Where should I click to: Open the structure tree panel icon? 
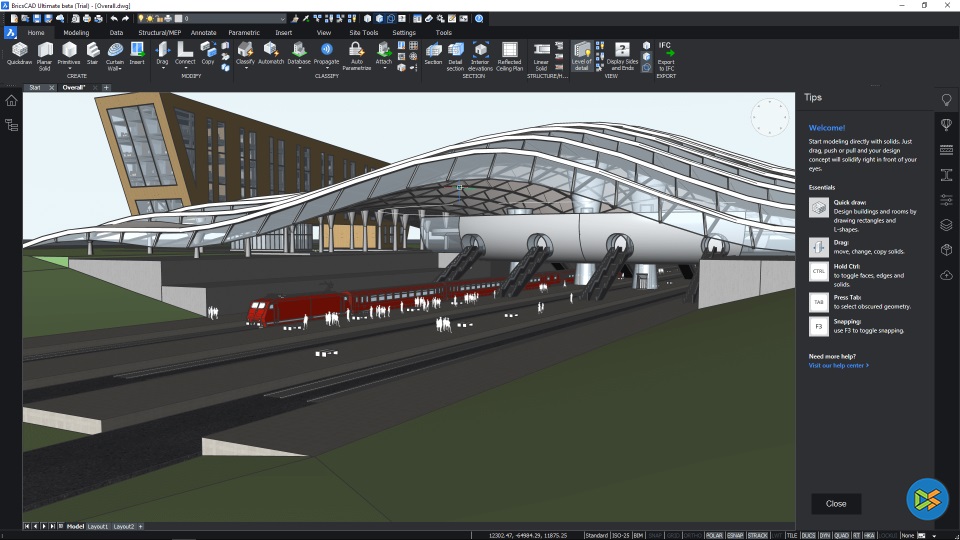click(11, 125)
